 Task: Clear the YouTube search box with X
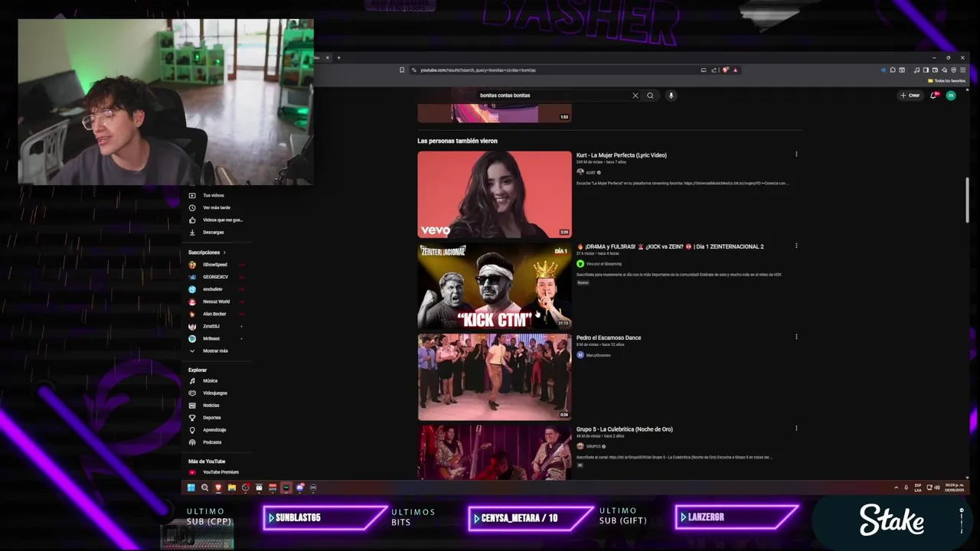635,96
